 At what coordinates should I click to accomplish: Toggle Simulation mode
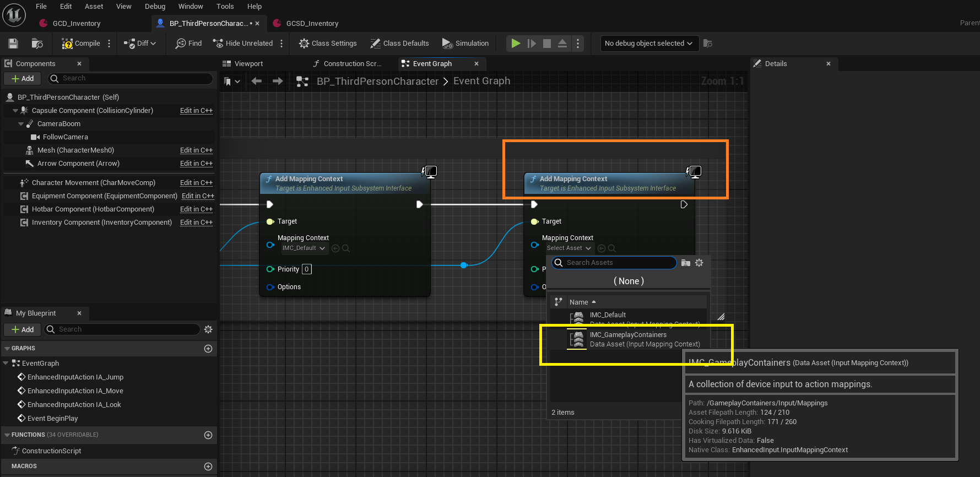click(x=465, y=44)
